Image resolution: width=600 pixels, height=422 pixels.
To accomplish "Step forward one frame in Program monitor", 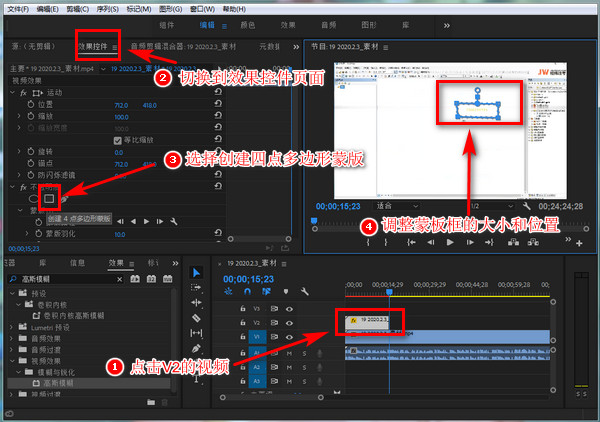I will point(470,242).
